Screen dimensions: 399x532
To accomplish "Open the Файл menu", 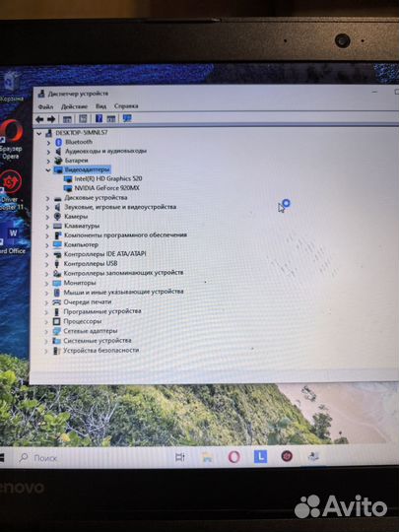I will [45, 106].
